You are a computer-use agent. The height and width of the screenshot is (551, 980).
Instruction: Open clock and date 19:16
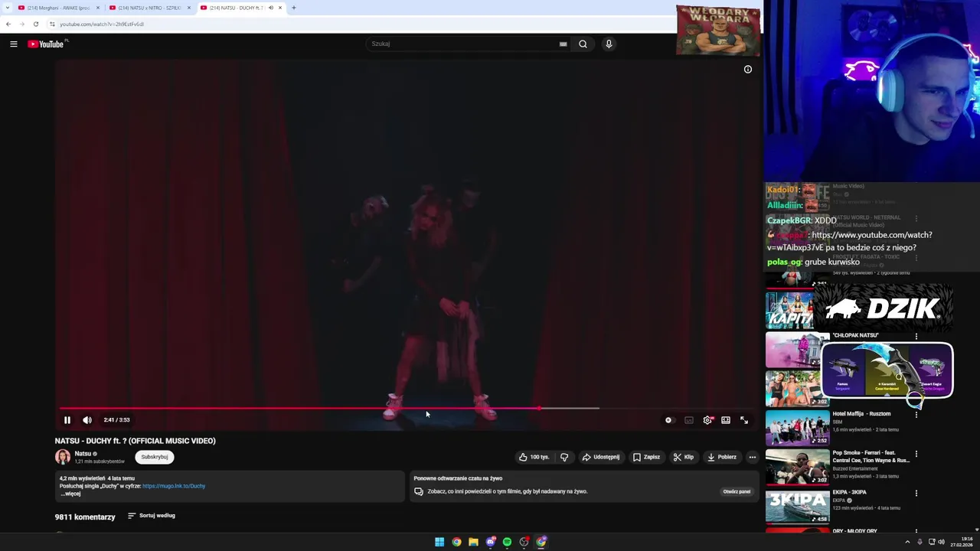tap(962, 542)
